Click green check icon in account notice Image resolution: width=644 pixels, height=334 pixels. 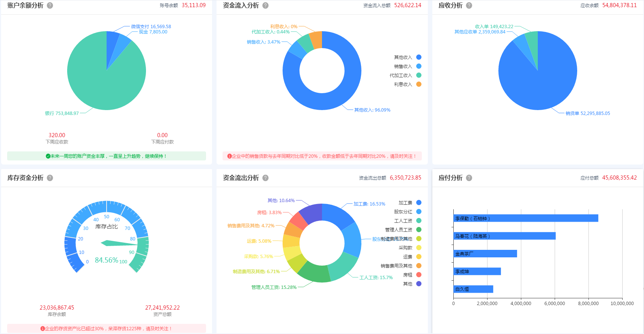point(48,156)
